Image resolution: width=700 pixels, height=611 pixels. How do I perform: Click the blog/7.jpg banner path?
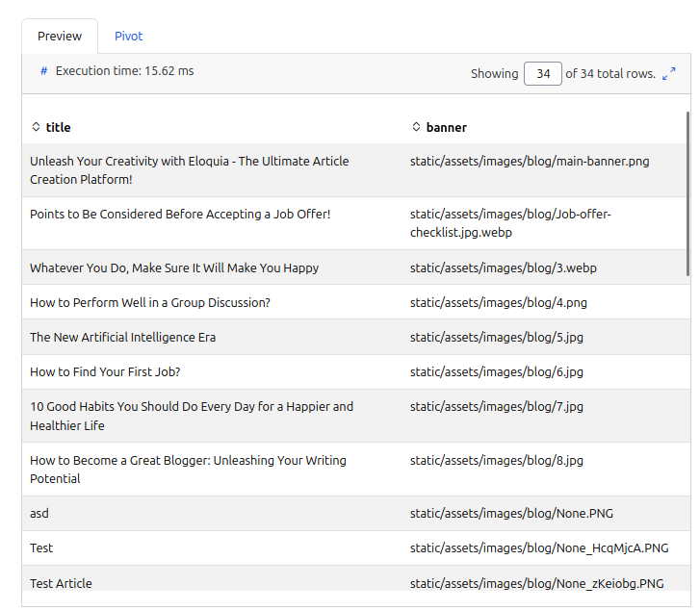[497, 407]
